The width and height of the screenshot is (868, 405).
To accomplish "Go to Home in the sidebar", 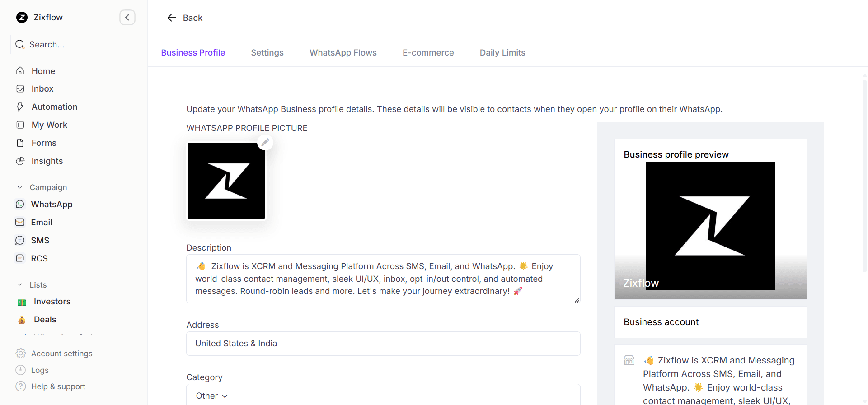I will pyautogui.click(x=43, y=71).
